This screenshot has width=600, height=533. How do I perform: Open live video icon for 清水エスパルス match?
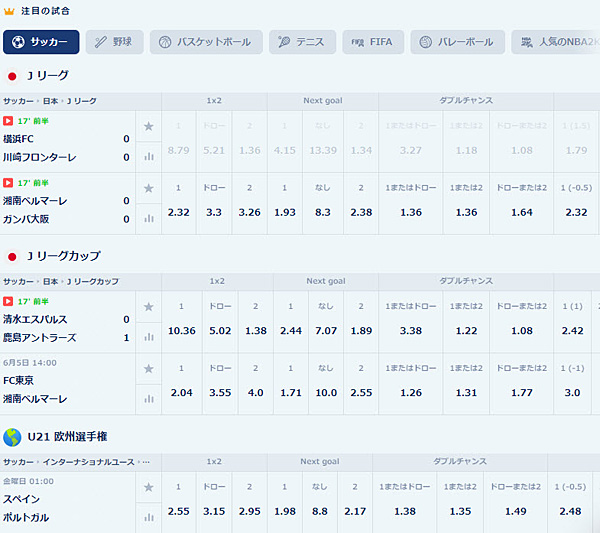click(x=8, y=302)
